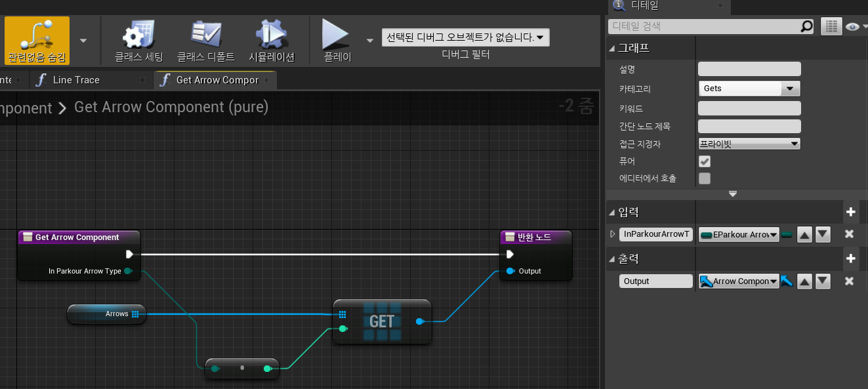Toggle the property matrix grid view button
The image size is (868, 389).
point(831,26)
